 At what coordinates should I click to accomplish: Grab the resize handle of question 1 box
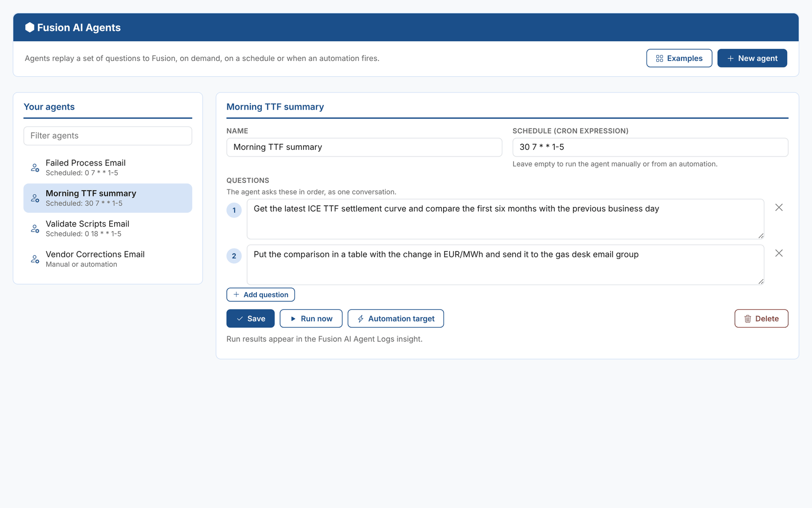[761, 236]
